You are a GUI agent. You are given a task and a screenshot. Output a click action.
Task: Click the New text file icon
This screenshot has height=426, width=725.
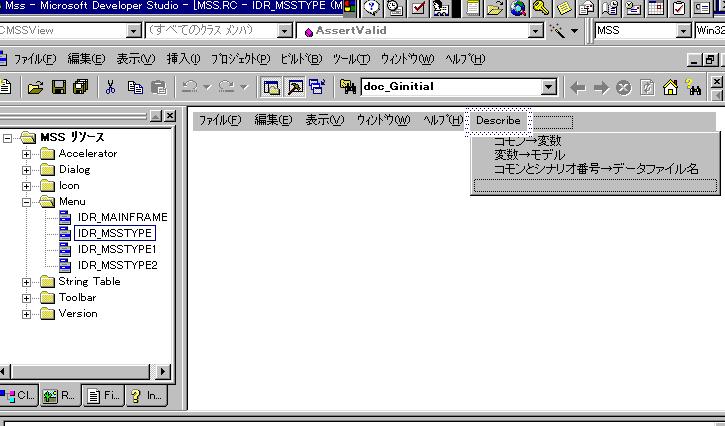[5, 87]
